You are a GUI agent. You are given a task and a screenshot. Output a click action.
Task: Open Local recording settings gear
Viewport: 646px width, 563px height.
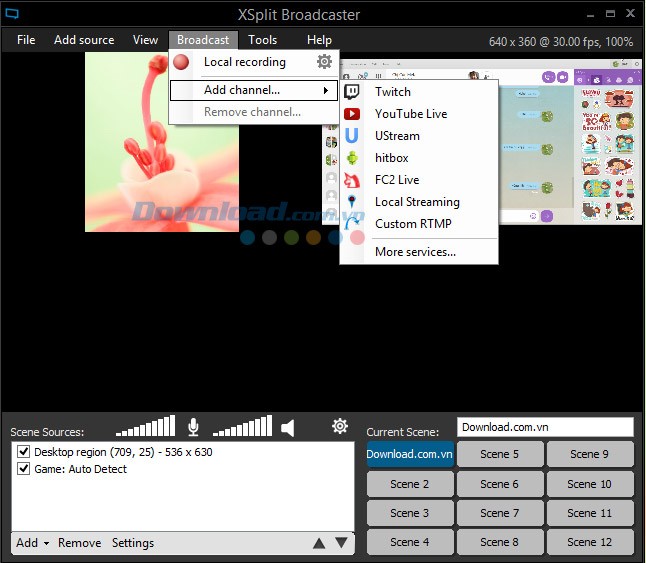(324, 61)
